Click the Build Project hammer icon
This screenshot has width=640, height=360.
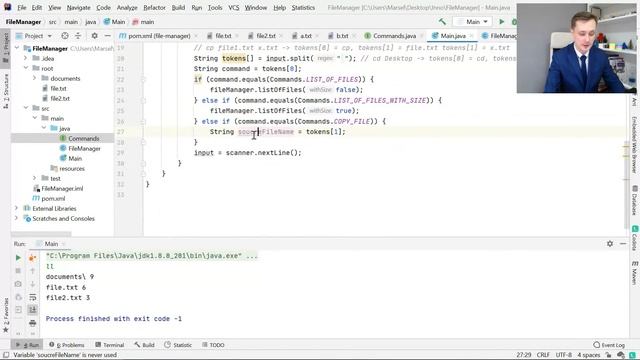tap(442, 22)
